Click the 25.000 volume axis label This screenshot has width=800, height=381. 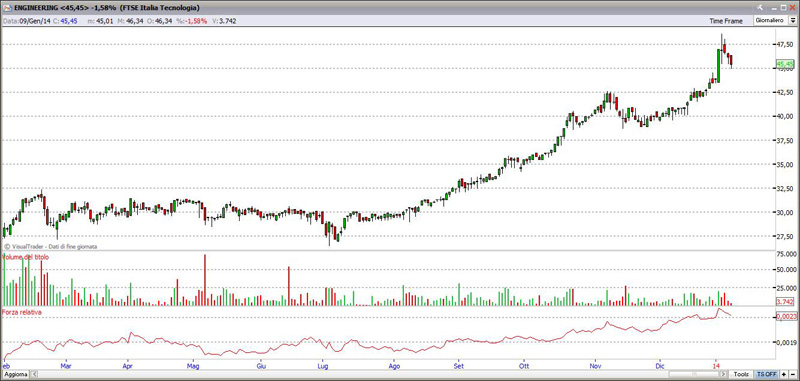pos(786,288)
